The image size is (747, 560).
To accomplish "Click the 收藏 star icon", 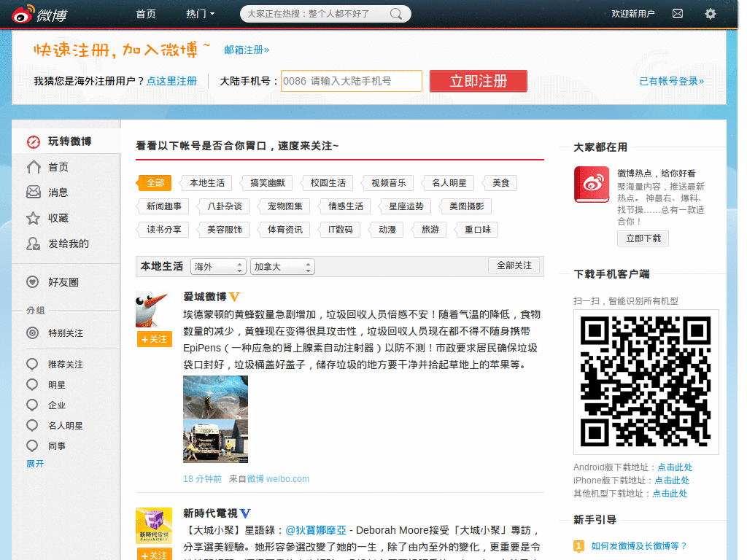I will click(34, 218).
